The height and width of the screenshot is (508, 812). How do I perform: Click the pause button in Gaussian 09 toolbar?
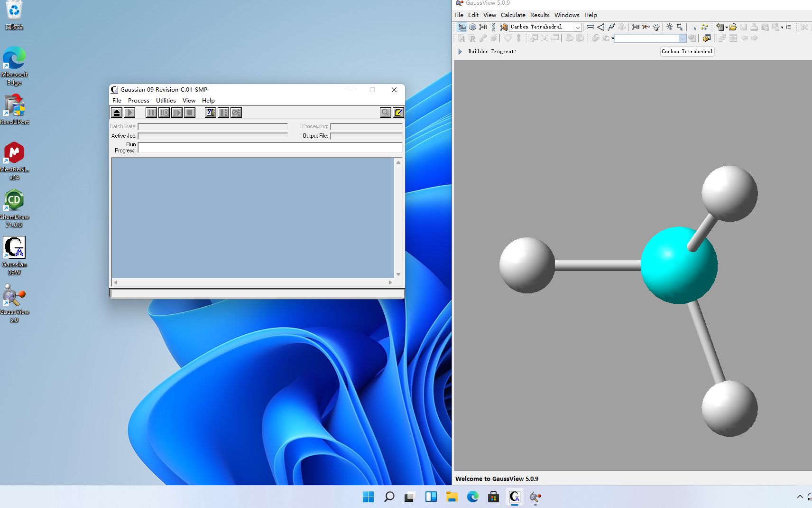tap(151, 113)
